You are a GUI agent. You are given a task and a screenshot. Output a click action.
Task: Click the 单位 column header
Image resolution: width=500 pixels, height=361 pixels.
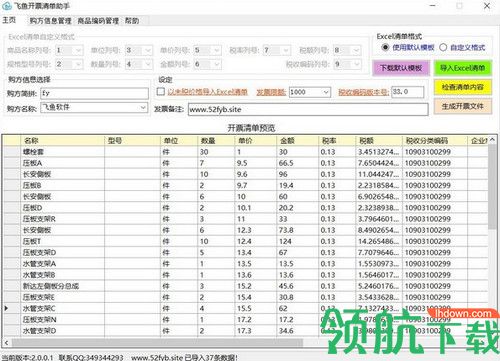click(179, 141)
